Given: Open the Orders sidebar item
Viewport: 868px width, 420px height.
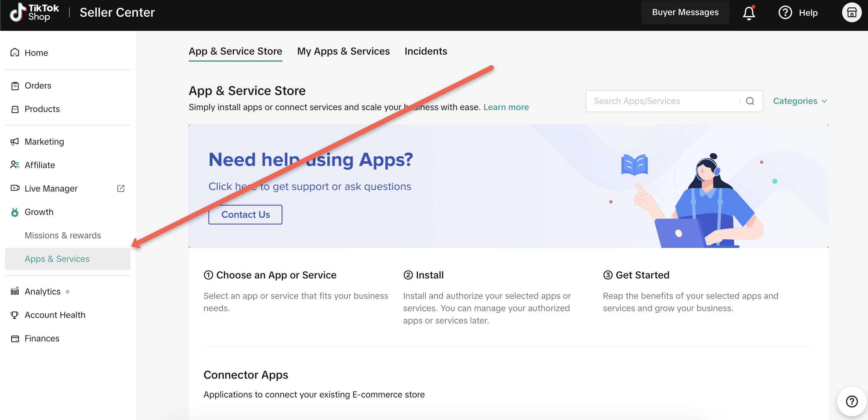Looking at the screenshot, I should pyautogui.click(x=38, y=86).
